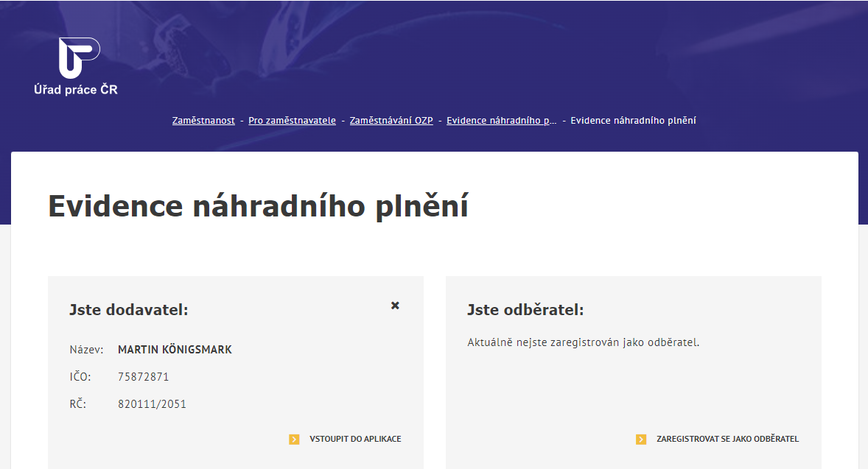
Task: Open the Pro zaměstnavatele breadcrumb link
Action: (293, 121)
